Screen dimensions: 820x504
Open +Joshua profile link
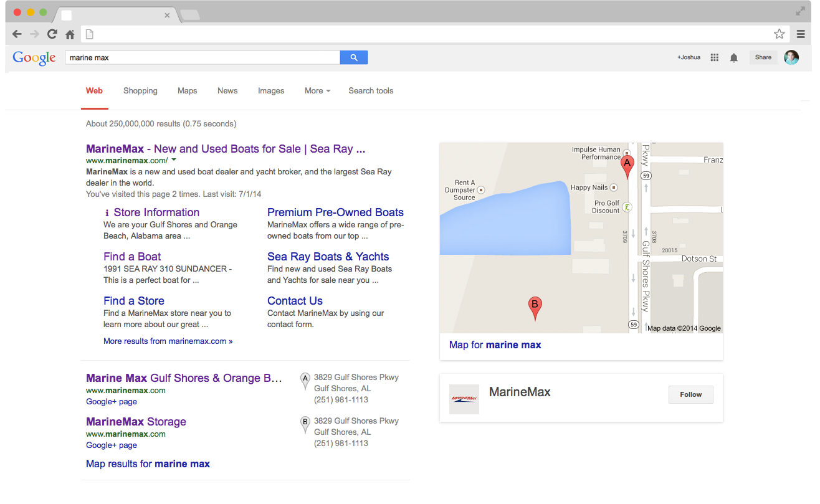(689, 57)
